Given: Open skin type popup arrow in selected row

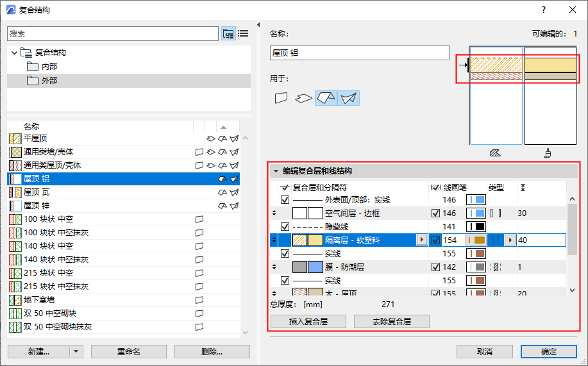Looking at the screenshot, I should pyautogui.click(x=510, y=240).
